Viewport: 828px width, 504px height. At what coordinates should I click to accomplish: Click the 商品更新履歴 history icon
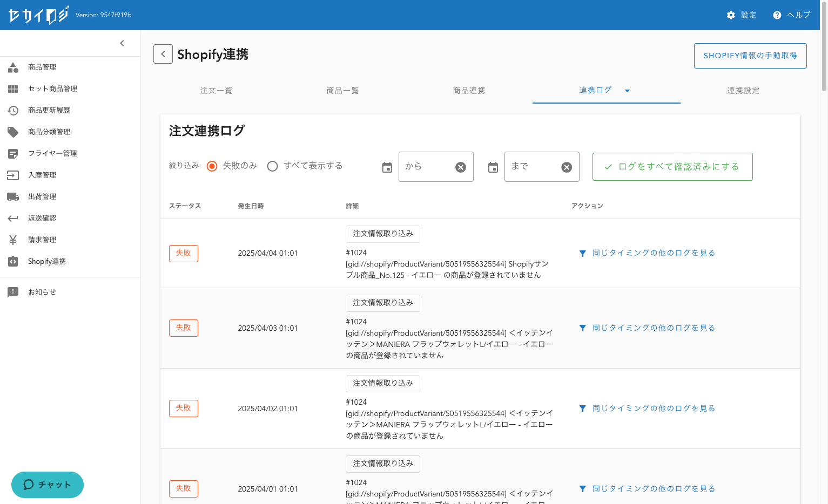(x=13, y=111)
